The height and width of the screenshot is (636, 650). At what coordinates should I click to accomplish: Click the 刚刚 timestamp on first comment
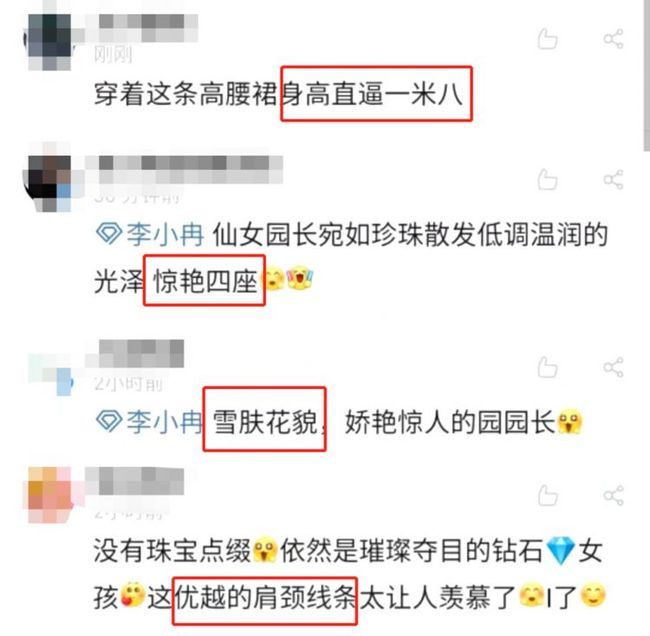(x=113, y=54)
